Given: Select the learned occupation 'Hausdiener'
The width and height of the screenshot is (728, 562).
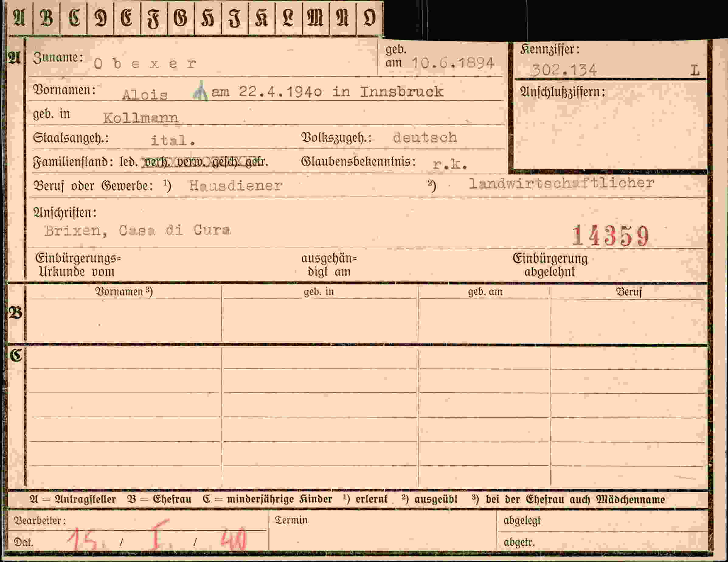Looking at the screenshot, I should 236,186.
